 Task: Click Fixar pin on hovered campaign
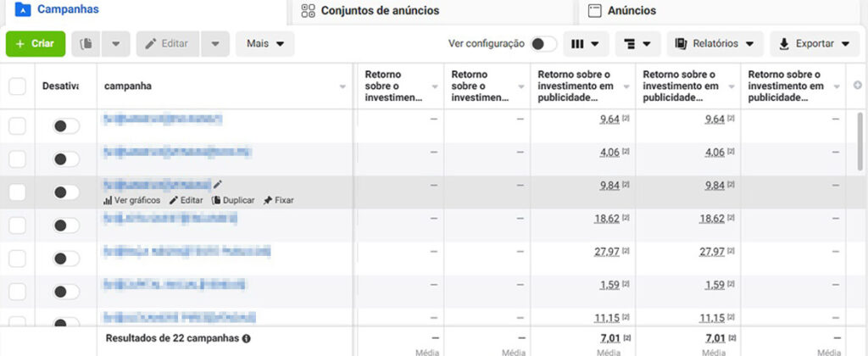[278, 200]
